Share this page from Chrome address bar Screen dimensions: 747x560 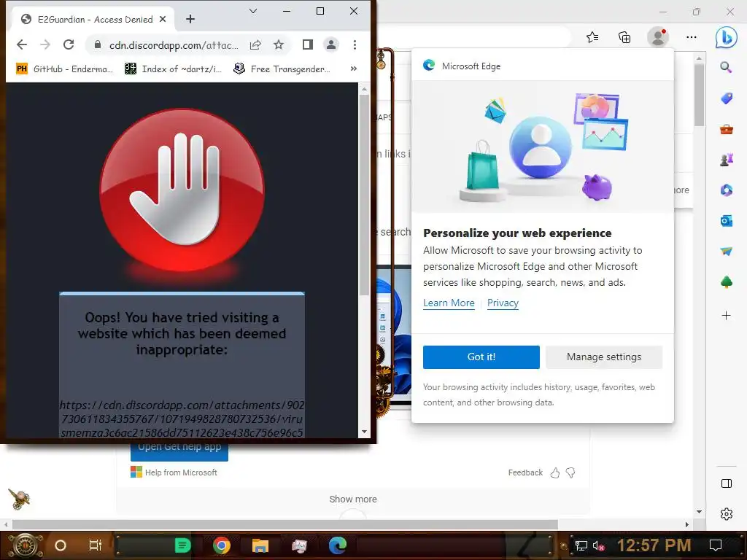255,44
